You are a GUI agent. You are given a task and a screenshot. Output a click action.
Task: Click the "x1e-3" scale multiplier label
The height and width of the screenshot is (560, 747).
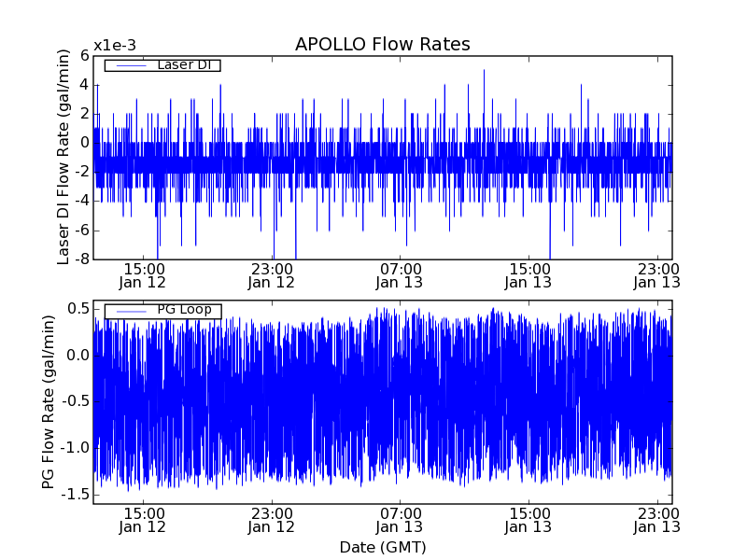(x=114, y=46)
